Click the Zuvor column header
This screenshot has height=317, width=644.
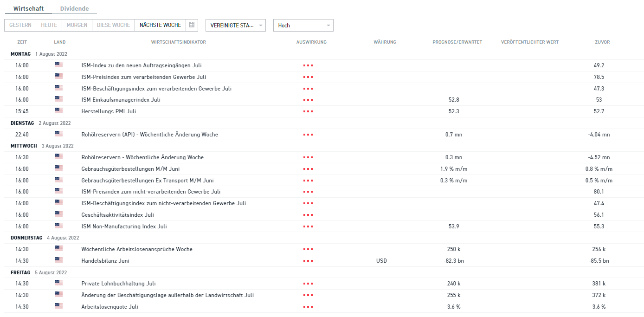[602, 42]
